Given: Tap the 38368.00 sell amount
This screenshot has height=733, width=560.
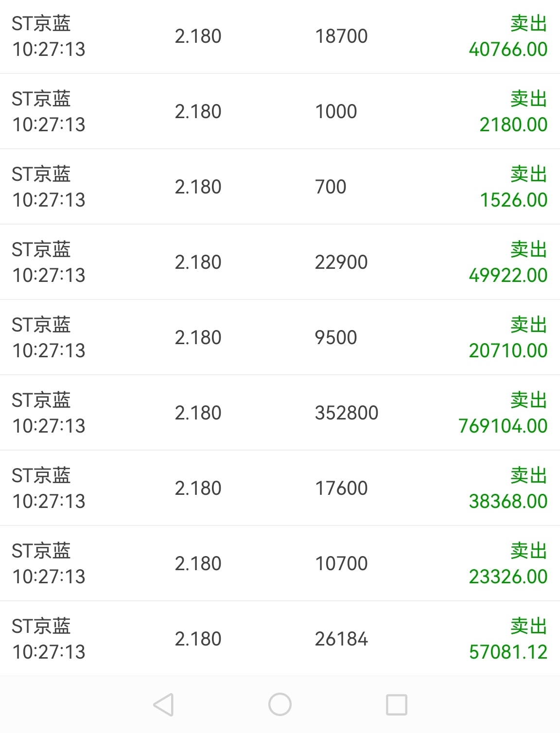Looking at the screenshot, I should [508, 502].
